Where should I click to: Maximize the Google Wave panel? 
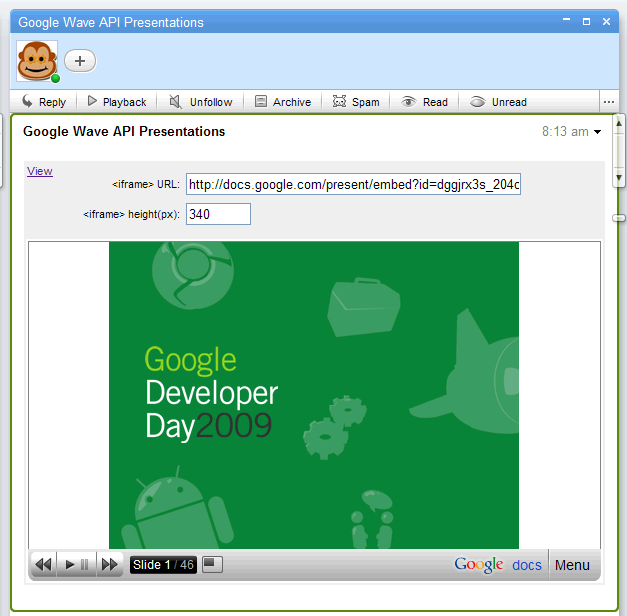(x=586, y=22)
